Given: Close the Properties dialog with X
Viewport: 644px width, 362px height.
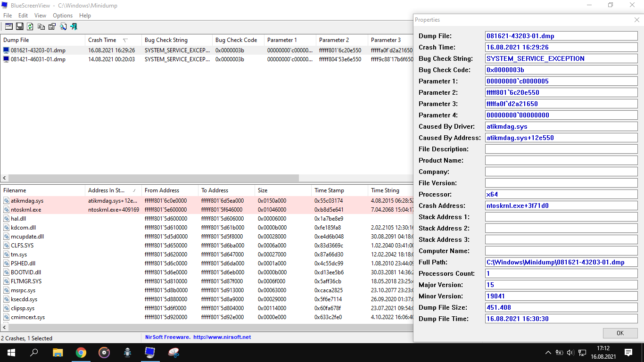Looking at the screenshot, I should click(x=636, y=20).
